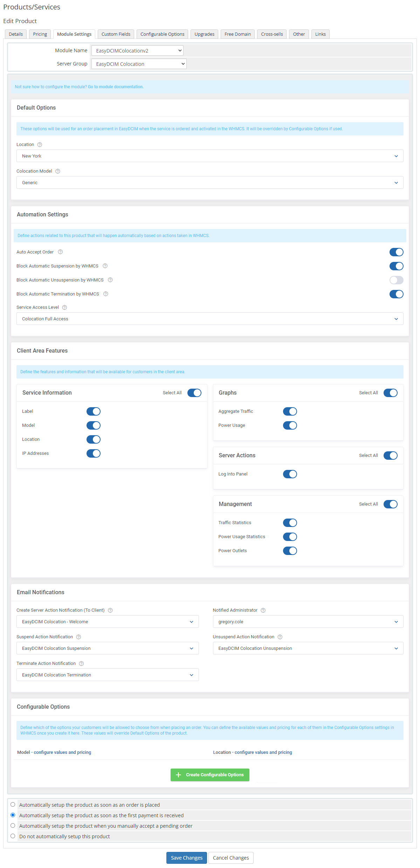The width and height of the screenshot is (420, 868).
Task: Open the Server Group dropdown
Action: pyautogui.click(x=139, y=64)
